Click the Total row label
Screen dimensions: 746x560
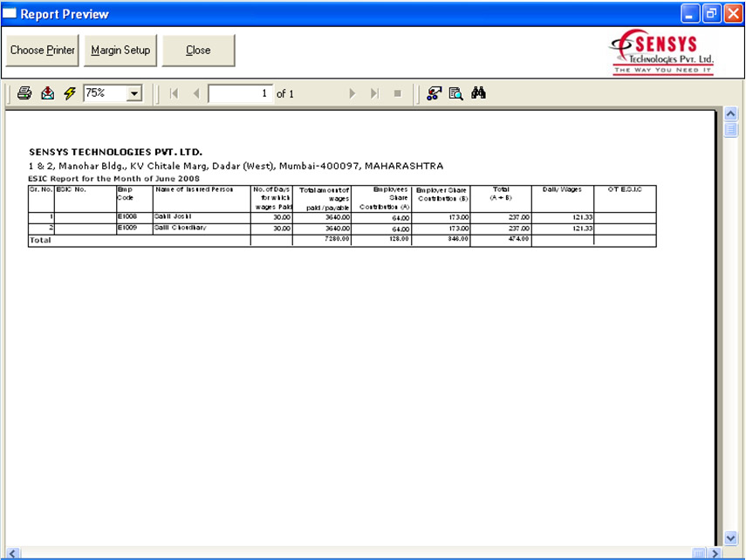click(40, 240)
